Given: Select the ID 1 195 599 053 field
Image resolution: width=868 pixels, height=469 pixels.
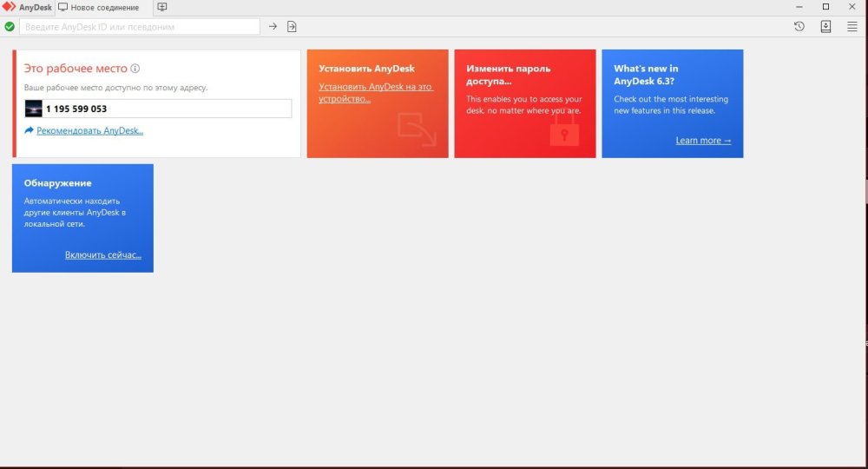Looking at the screenshot, I should tap(158, 109).
